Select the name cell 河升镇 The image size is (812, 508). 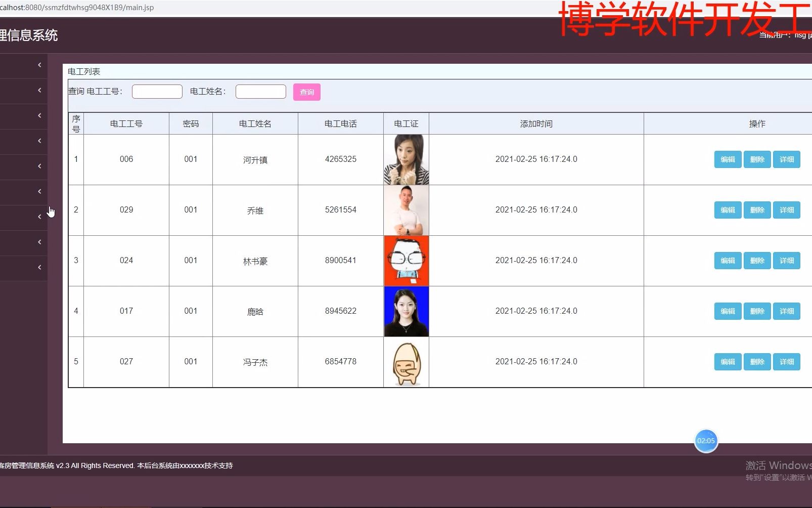tap(255, 160)
